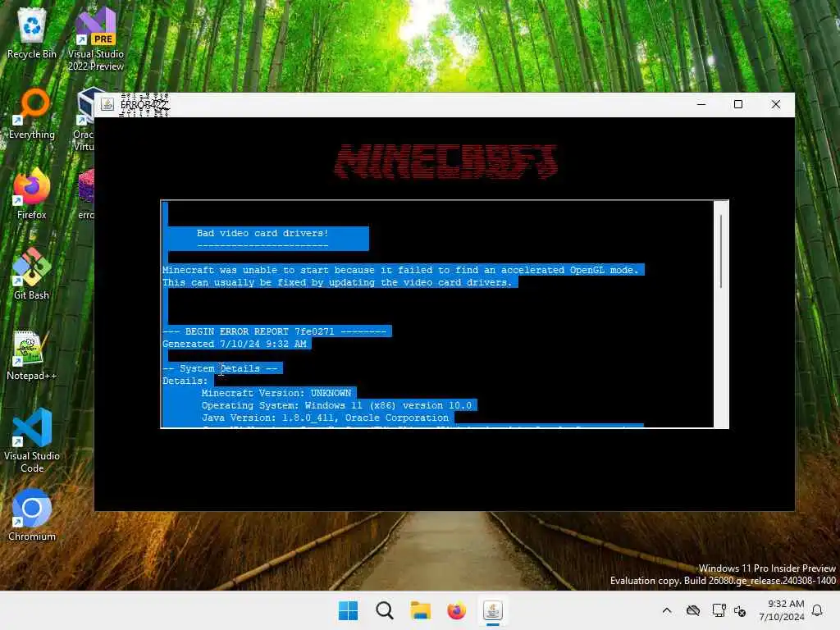Screen dimensions: 840x630
Task: Click the 'Java Version: 1.8.0_411' line
Action: tap(325, 418)
